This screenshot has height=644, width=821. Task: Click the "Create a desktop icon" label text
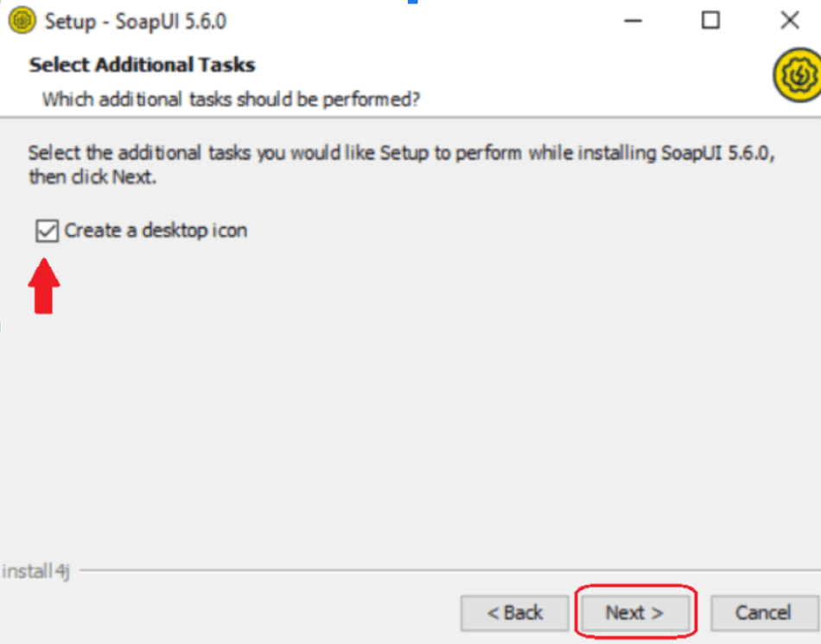coord(156,231)
